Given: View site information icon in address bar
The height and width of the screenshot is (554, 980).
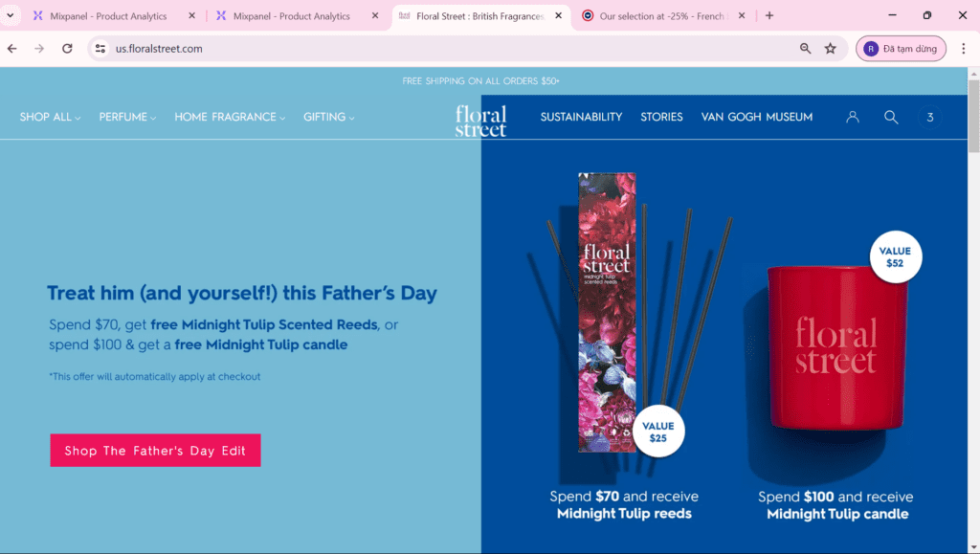Looking at the screenshot, I should tap(100, 49).
